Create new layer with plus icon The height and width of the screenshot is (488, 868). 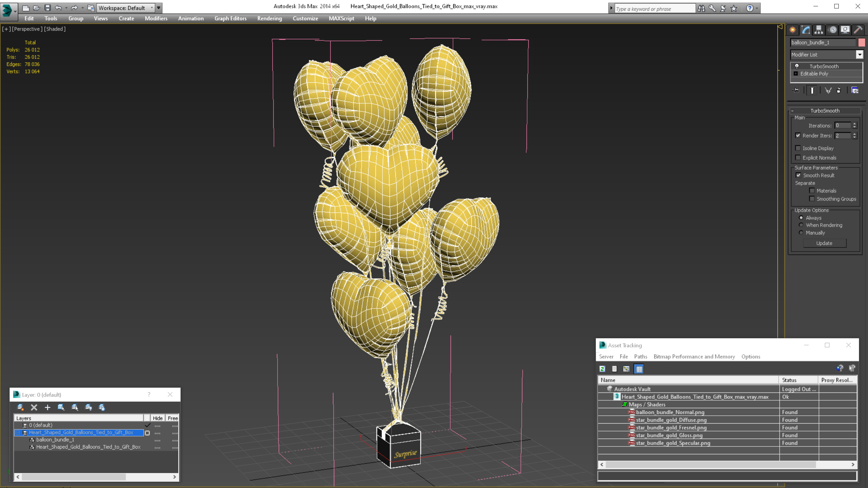coord(48,408)
